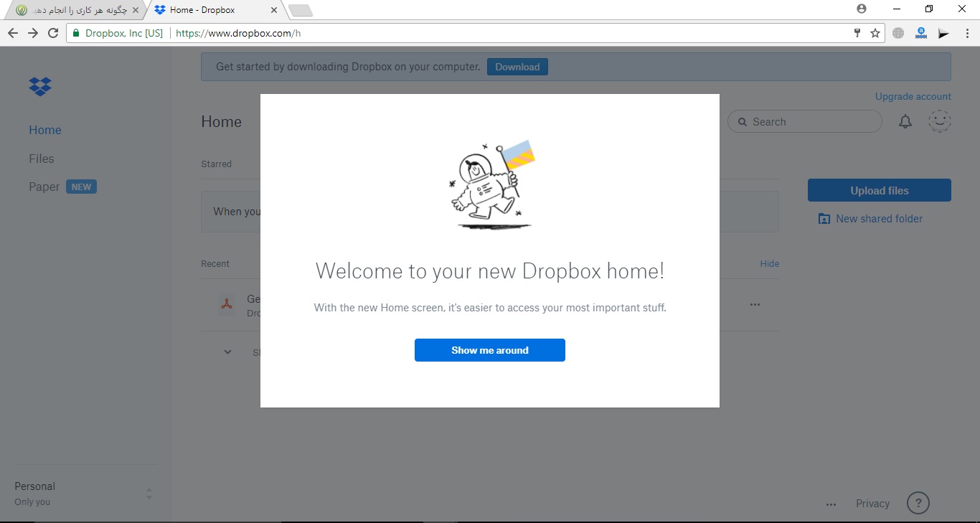
Task: Click the Show me around button
Action: click(x=490, y=350)
